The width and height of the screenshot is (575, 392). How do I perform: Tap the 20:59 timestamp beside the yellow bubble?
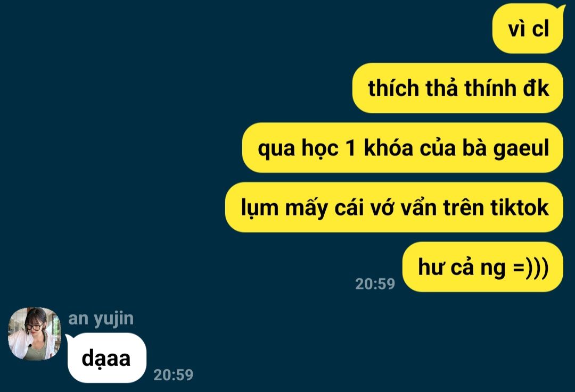[x=375, y=284]
